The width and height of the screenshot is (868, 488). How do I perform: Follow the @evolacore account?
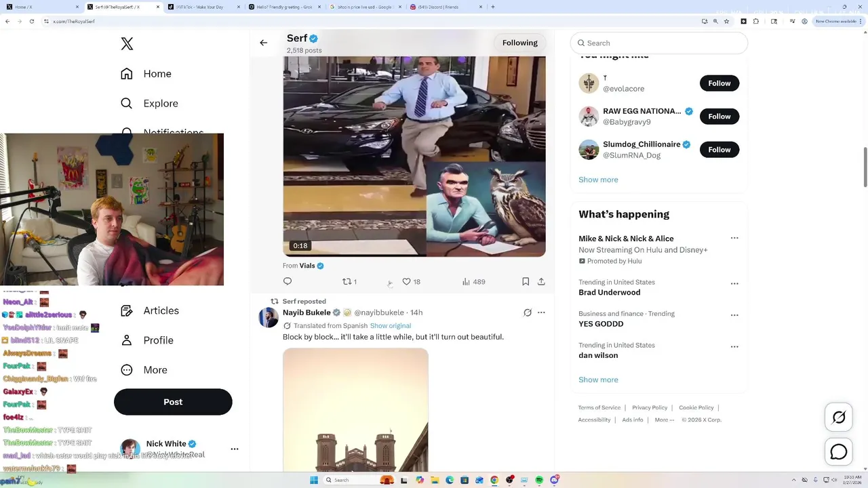[x=719, y=83]
